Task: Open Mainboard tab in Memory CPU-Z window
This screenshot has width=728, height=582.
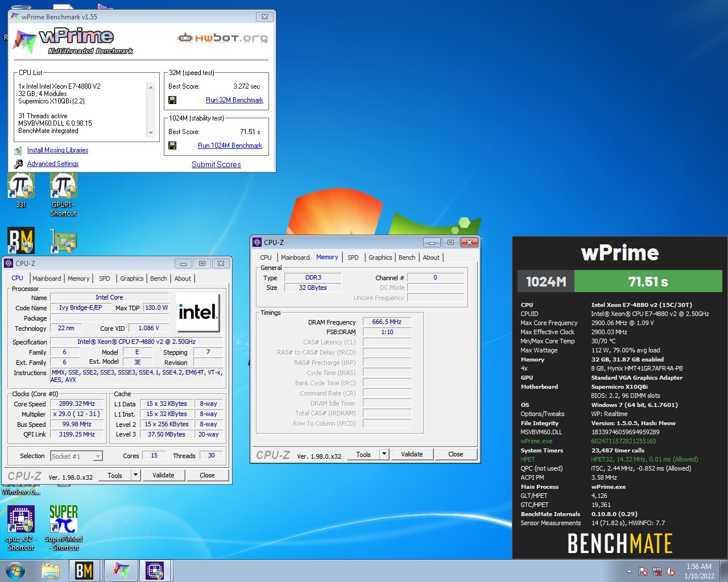Action: point(295,257)
